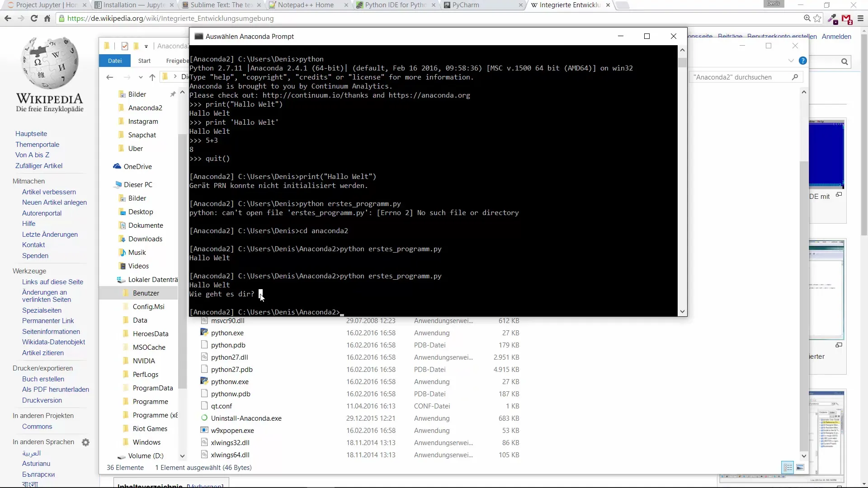Switch to Sublime Text browser tab
868x488 pixels.
pyautogui.click(x=221, y=5)
